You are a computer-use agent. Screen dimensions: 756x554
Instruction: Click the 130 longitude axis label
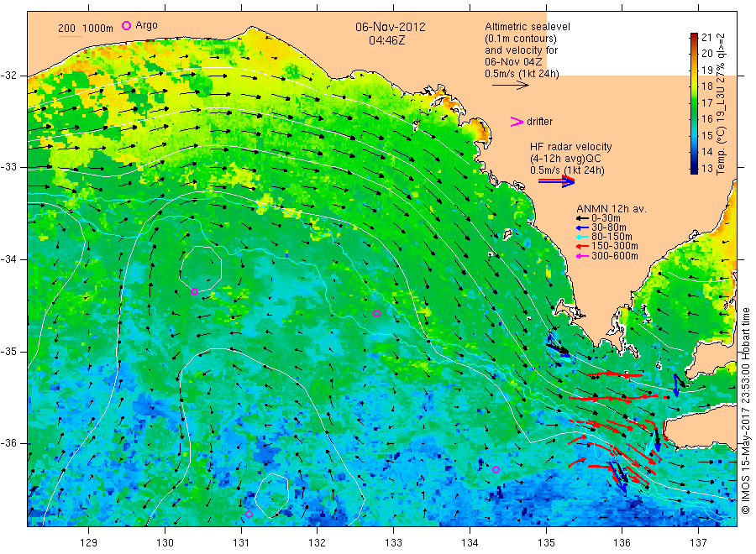point(165,542)
